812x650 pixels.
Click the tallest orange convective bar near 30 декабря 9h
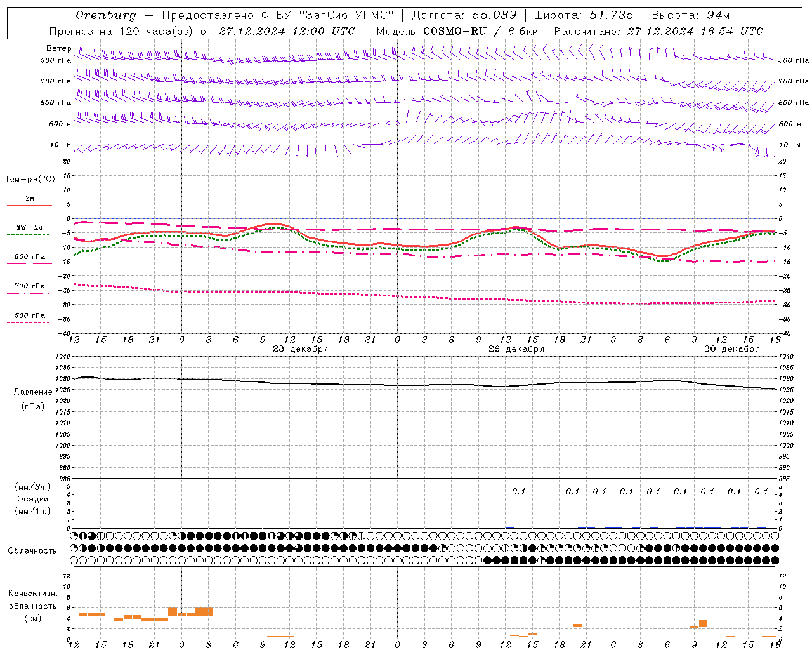tap(703, 623)
